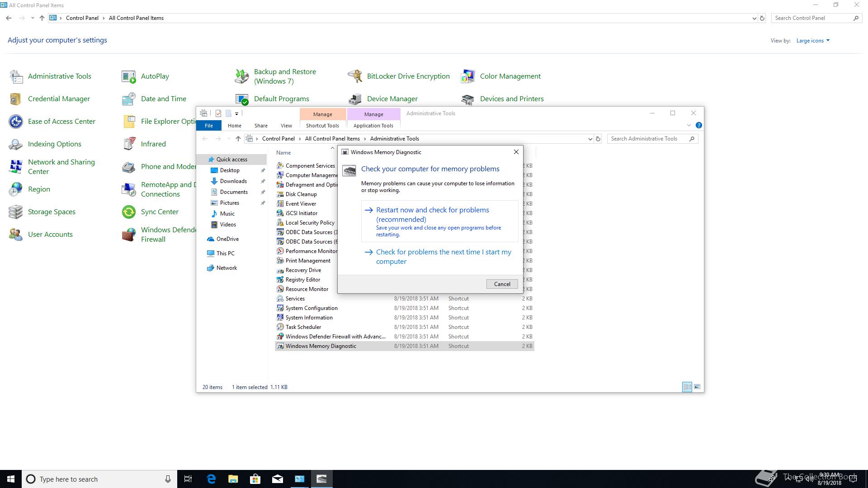Open View by Large icons dropdown
The height and width of the screenshot is (488, 868).
point(813,41)
